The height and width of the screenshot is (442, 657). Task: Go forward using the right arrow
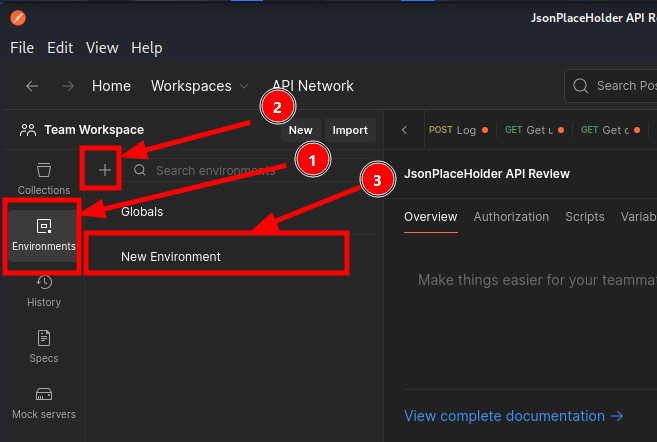pyautogui.click(x=67, y=86)
